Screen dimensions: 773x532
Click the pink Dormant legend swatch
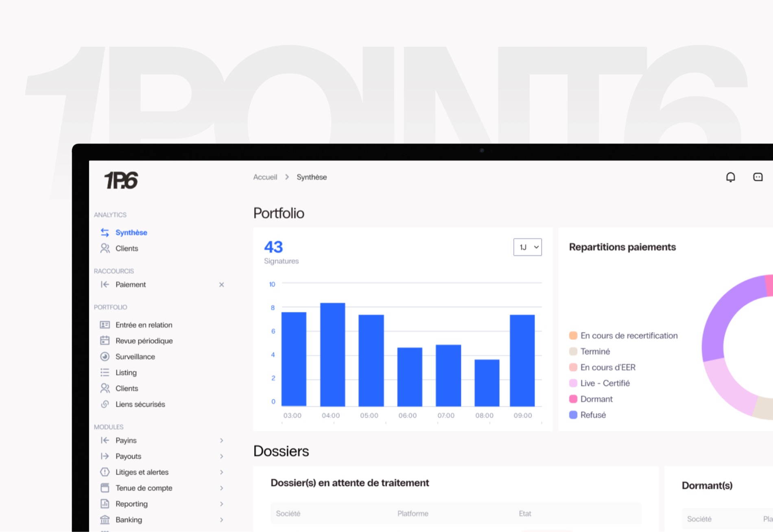pos(573,399)
